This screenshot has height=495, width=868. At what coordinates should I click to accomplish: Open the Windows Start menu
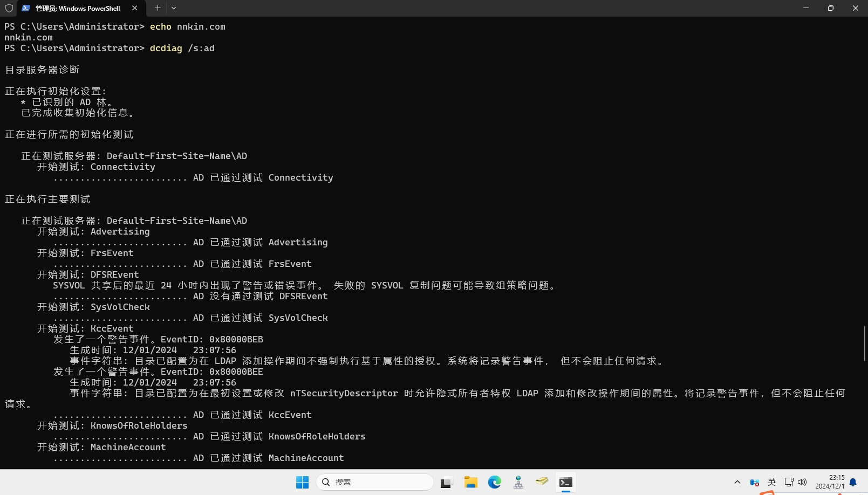[302, 482]
